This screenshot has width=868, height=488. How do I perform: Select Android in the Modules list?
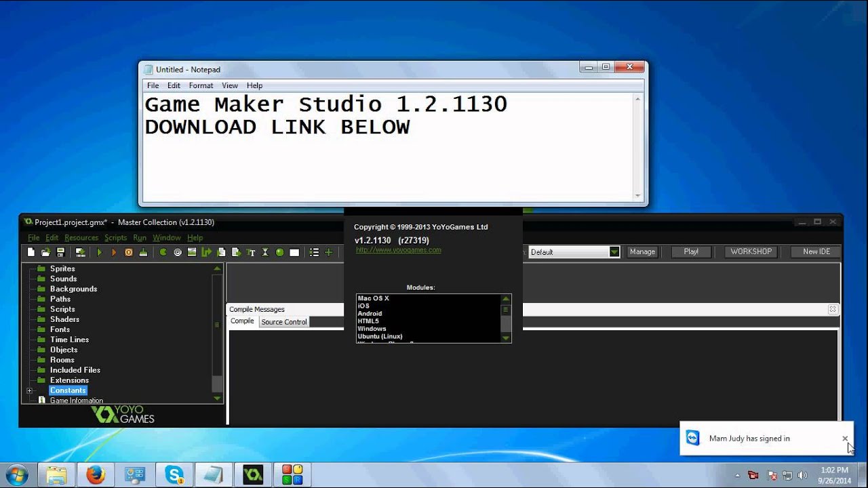370,314
